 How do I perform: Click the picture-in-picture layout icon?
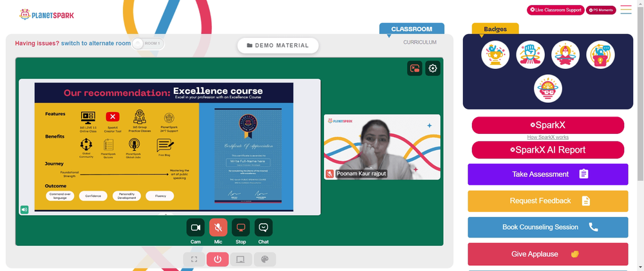tap(415, 69)
